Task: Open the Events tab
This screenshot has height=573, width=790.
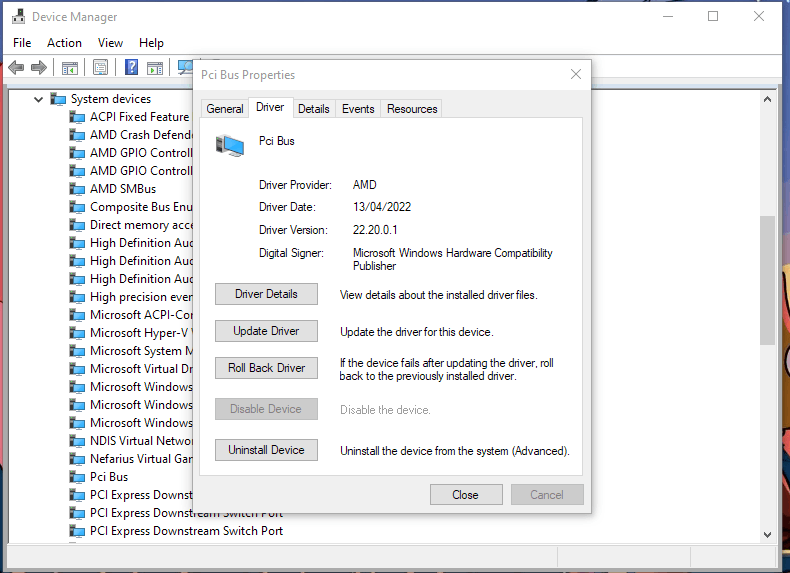Action: (358, 109)
